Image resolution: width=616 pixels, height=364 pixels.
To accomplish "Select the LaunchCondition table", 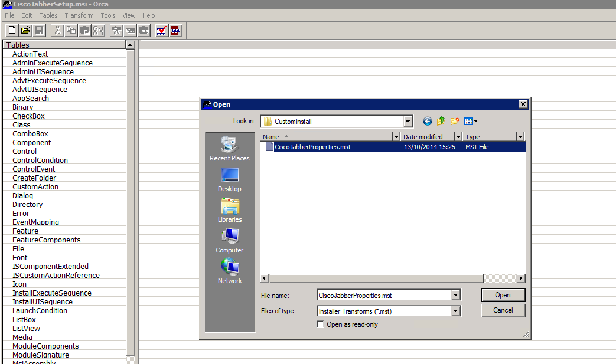I will coord(40,311).
